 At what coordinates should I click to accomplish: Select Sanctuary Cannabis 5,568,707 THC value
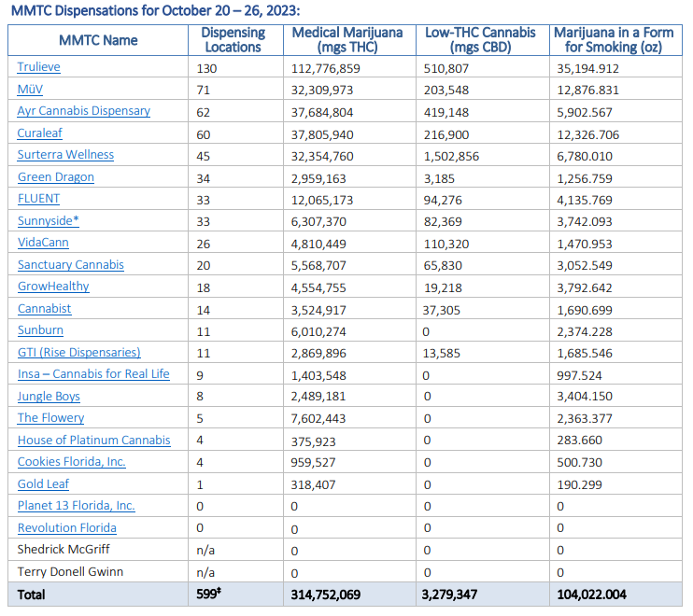click(x=318, y=265)
